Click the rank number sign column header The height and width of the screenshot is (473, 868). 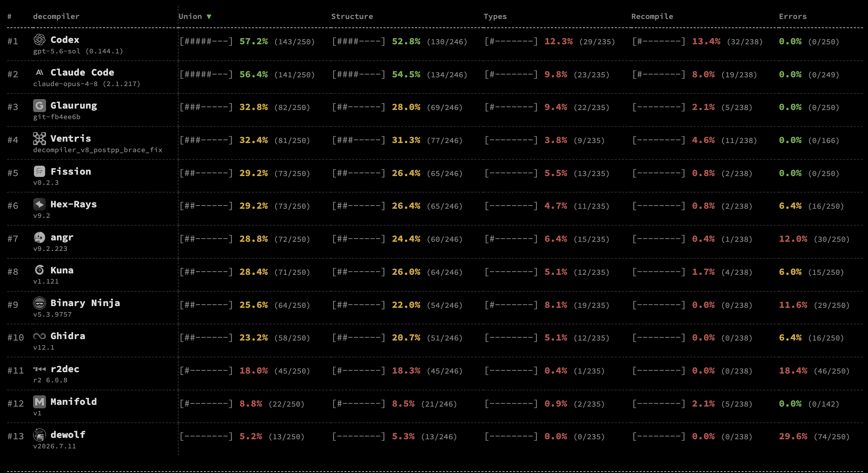pos(9,17)
